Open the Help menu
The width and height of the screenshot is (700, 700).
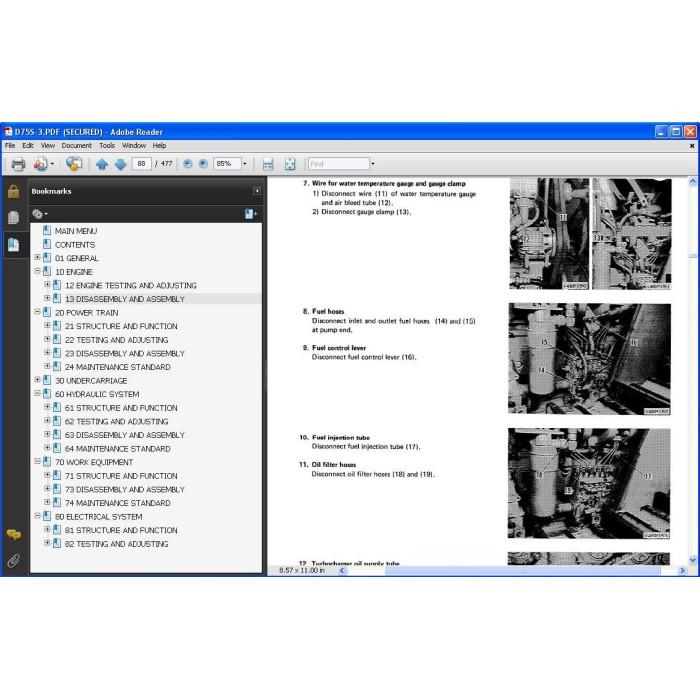click(159, 146)
